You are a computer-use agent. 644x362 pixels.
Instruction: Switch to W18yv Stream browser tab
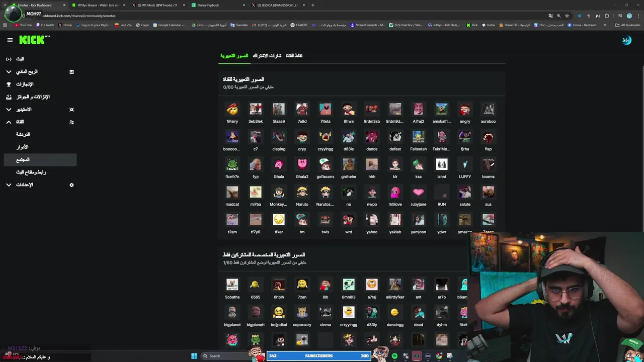coord(98,5)
